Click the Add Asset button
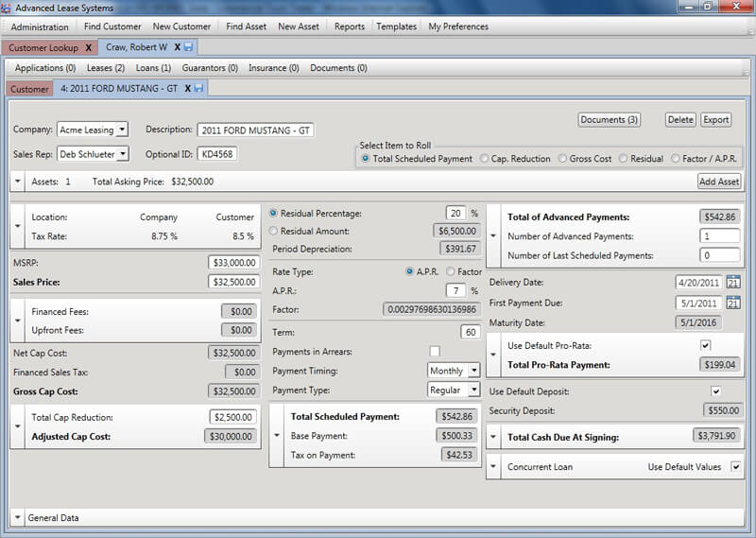 (718, 182)
